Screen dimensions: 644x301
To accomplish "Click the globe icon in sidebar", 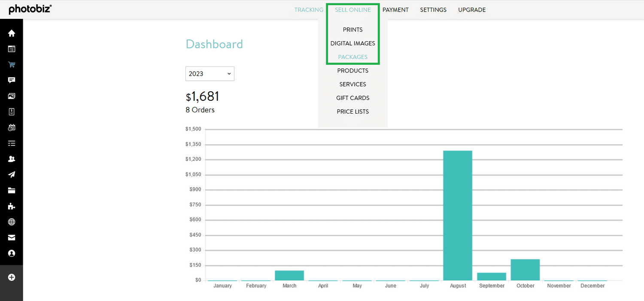I will pos(12,222).
